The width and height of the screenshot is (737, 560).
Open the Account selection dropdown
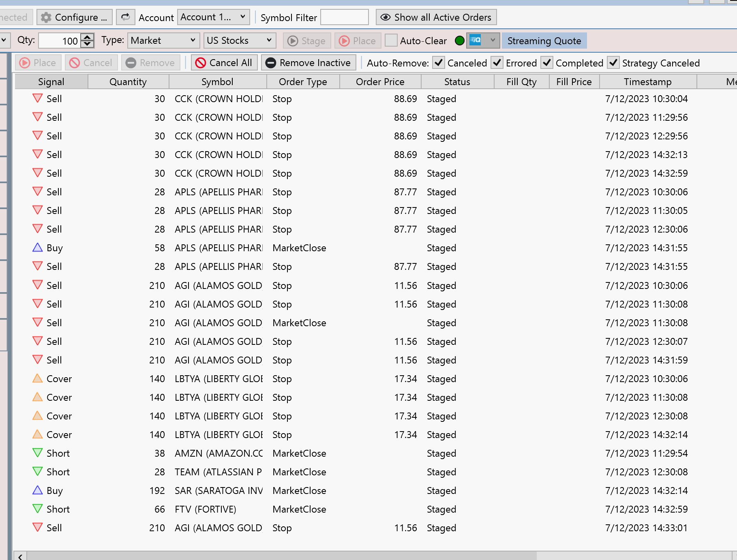213,17
